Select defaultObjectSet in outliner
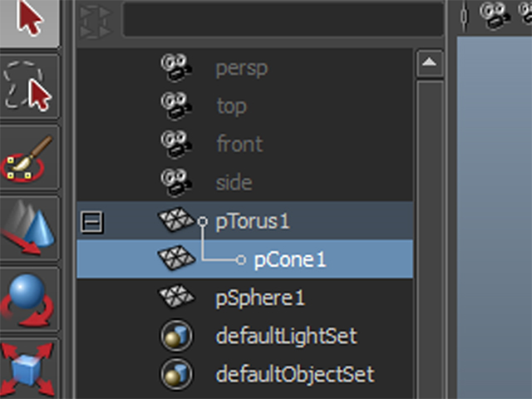 [x=294, y=374]
